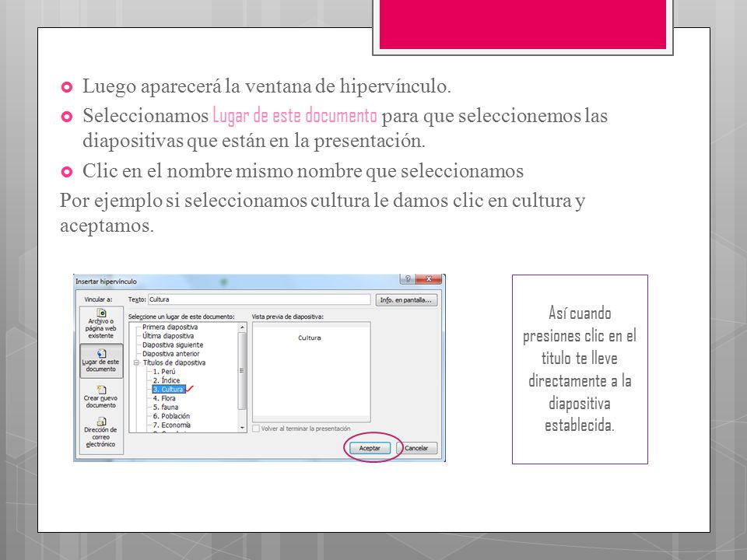The height and width of the screenshot is (560, 747).
Task: Close the Insertar hipervínculo dialog
Action: click(429, 279)
